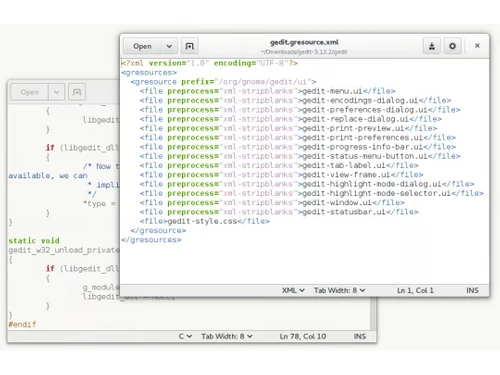Click line containing gedit-tab-label.ui

click(x=279, y=166)
